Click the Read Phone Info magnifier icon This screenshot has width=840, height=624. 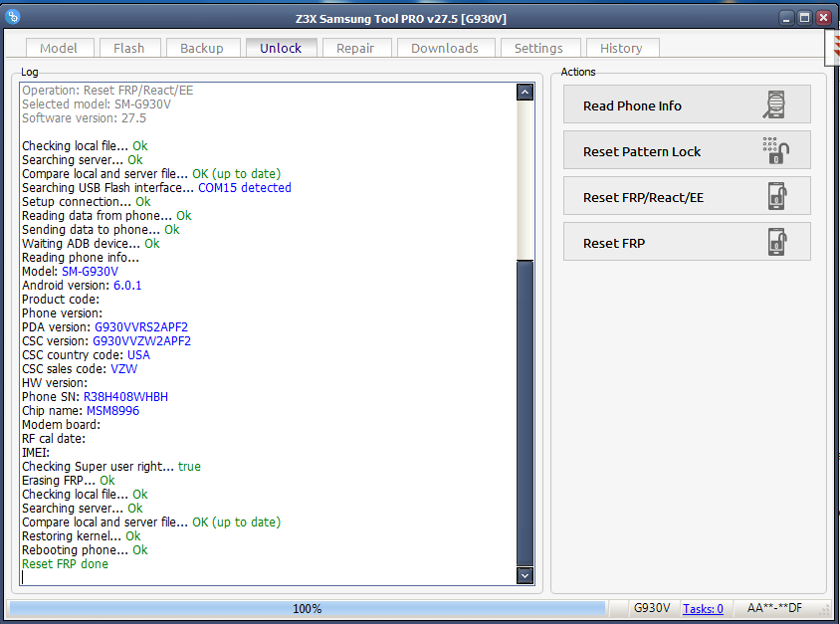coord(774,104)
